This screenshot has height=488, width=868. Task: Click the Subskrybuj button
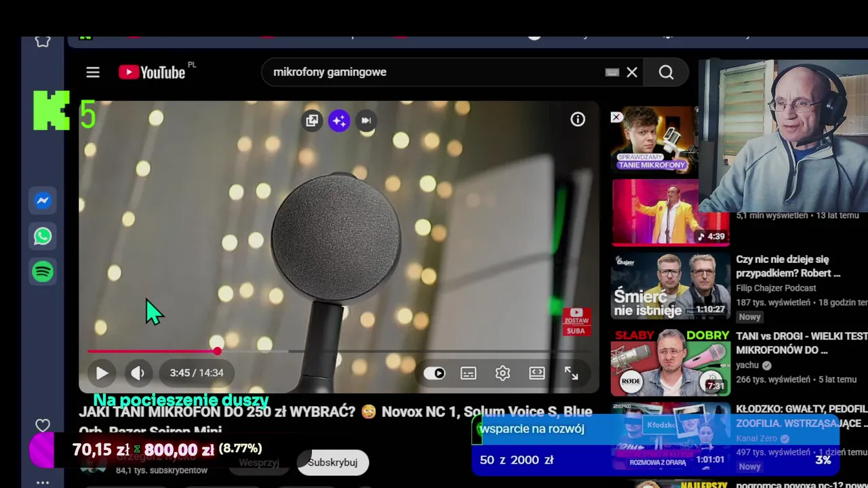click(332, 462)
